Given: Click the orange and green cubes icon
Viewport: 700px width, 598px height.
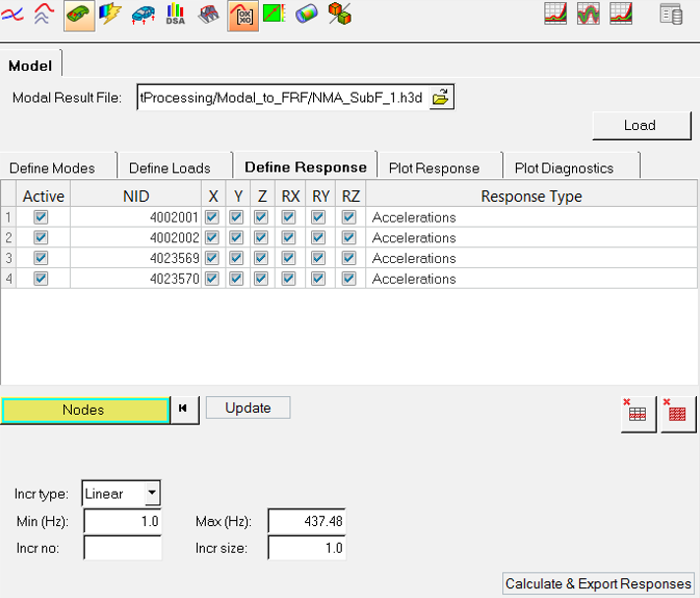Looking at the screenshot, I should tap(340, 15).
